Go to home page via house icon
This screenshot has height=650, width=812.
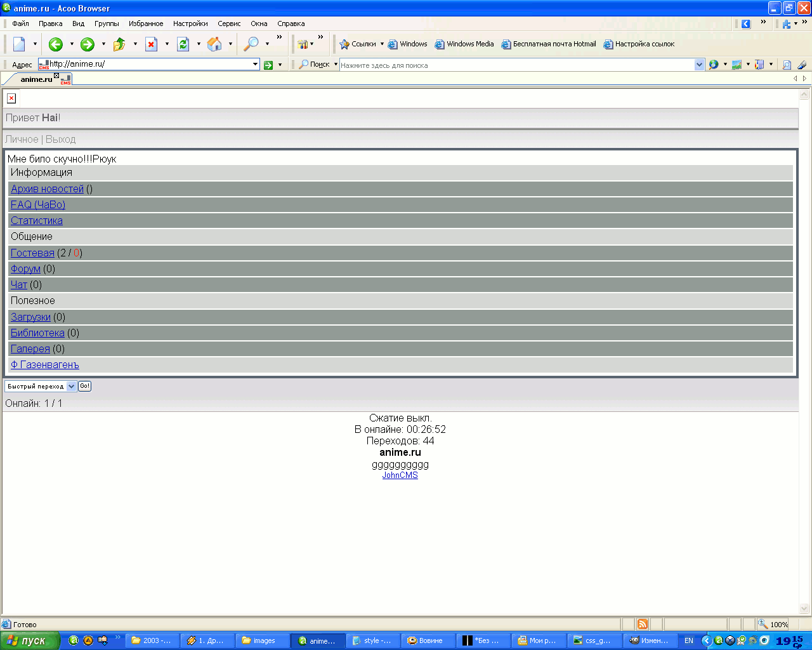214,44
